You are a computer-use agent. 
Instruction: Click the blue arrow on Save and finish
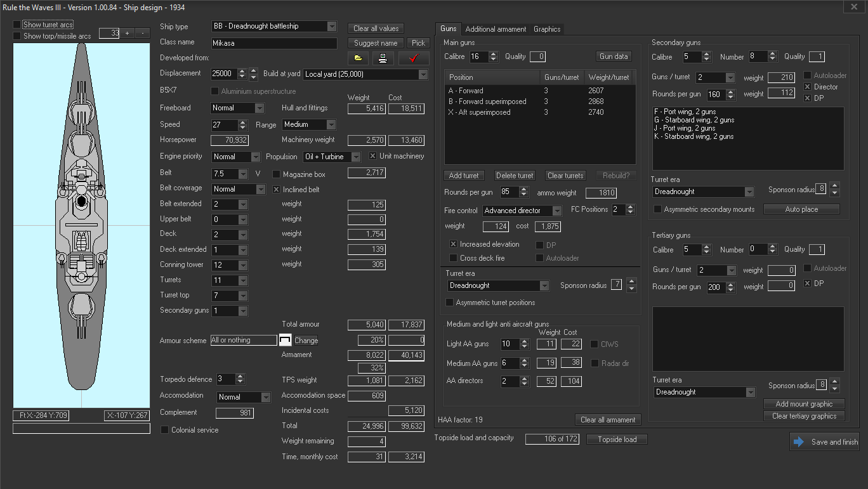coord(798,442)
